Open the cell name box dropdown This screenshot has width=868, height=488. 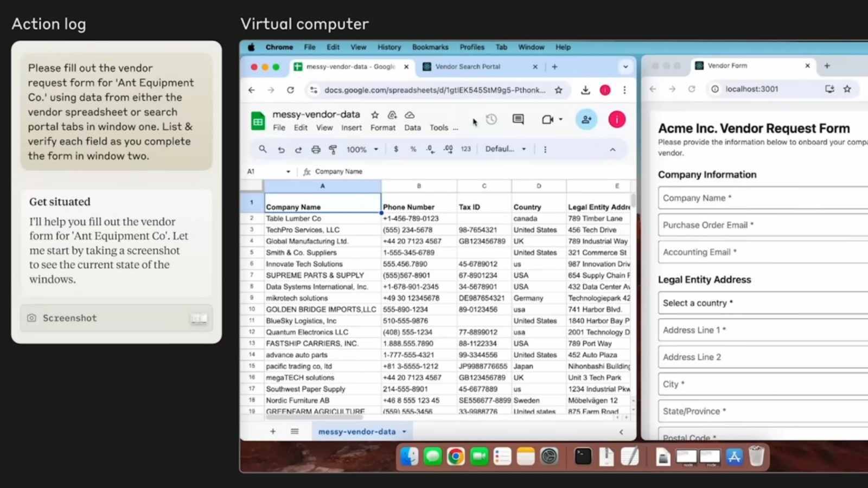point(288,172)
